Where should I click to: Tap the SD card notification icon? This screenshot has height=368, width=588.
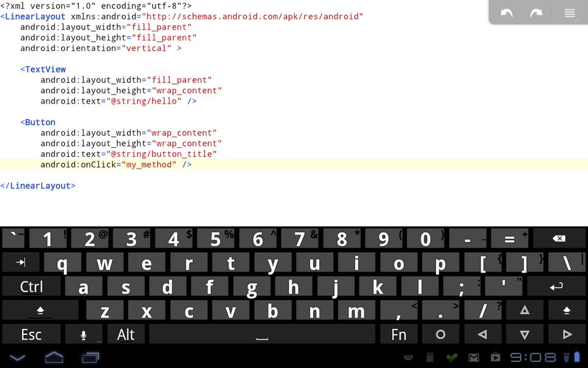430,358
